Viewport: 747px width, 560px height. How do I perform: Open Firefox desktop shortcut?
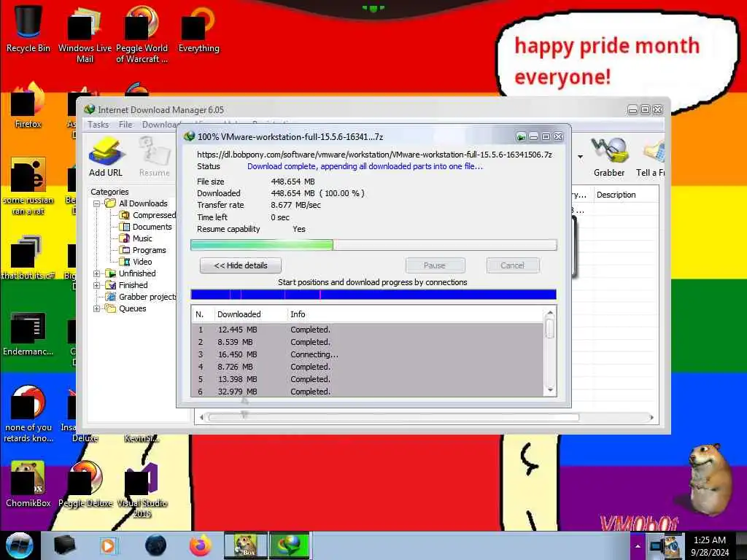28,106
